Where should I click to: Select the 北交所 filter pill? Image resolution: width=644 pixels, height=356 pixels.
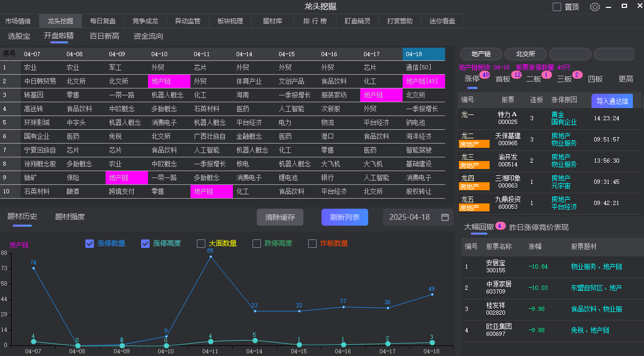tap(525, 54)
